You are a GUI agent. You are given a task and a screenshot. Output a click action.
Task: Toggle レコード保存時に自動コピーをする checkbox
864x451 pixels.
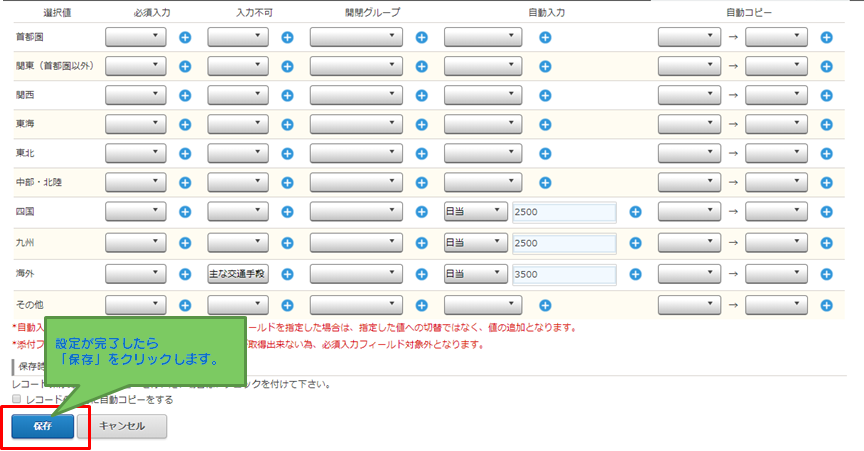(x=17, y=399)
